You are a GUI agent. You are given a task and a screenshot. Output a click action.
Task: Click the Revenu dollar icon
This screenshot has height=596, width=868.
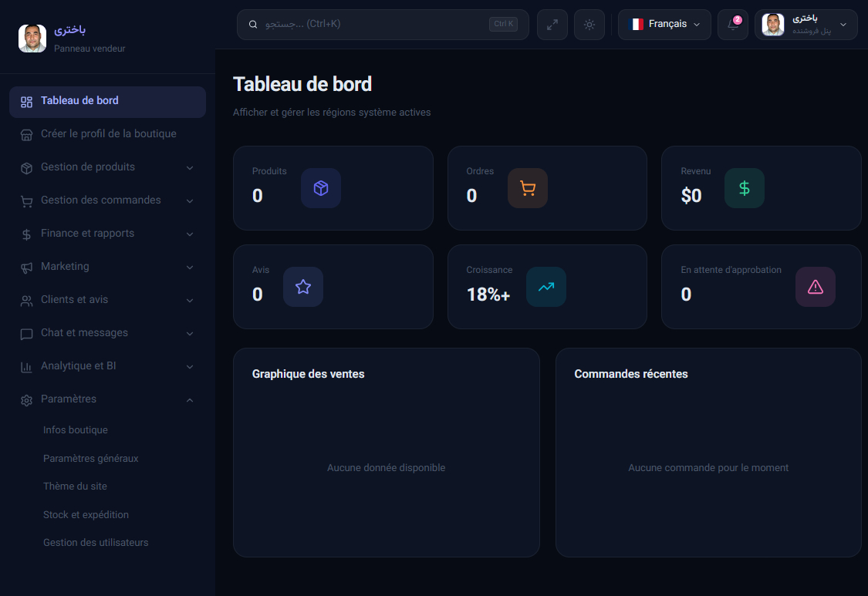(x=745, y=188)
